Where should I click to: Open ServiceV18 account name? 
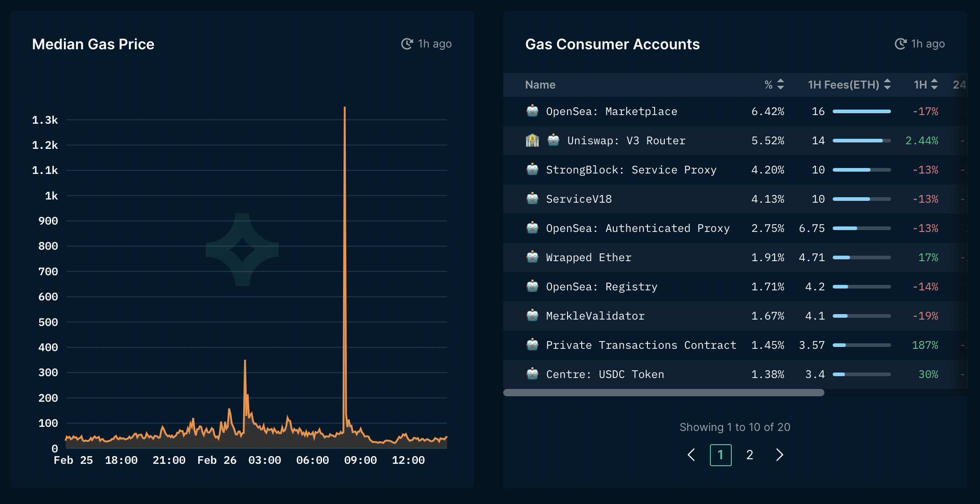click(x=579, y=199)
